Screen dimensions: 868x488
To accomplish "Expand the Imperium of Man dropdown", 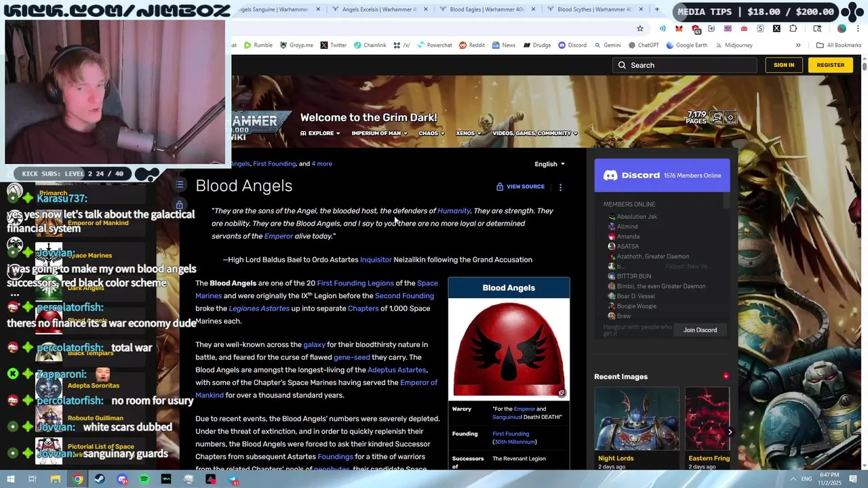I will pos(380,134).
